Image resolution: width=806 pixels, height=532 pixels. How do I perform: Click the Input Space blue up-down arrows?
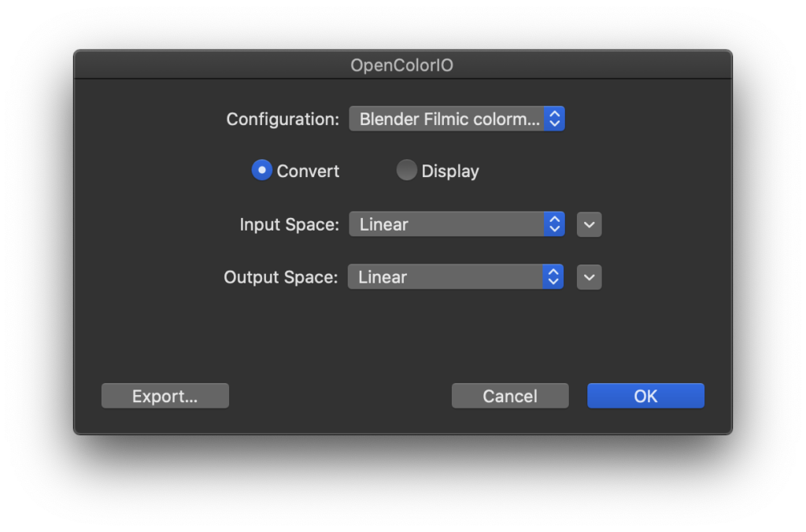554,224
